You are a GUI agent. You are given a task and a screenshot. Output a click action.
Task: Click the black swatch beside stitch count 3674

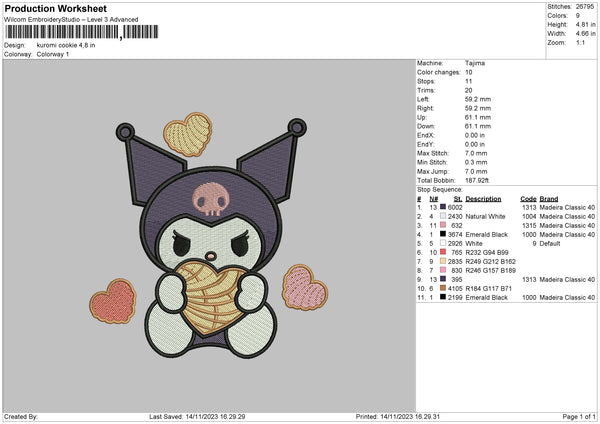(x=443, y=234)
